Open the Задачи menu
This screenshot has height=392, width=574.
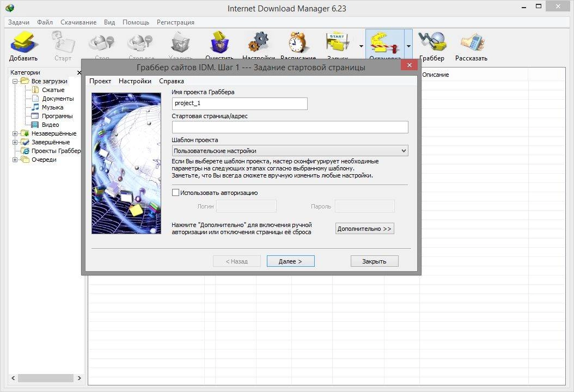point(19,22)
